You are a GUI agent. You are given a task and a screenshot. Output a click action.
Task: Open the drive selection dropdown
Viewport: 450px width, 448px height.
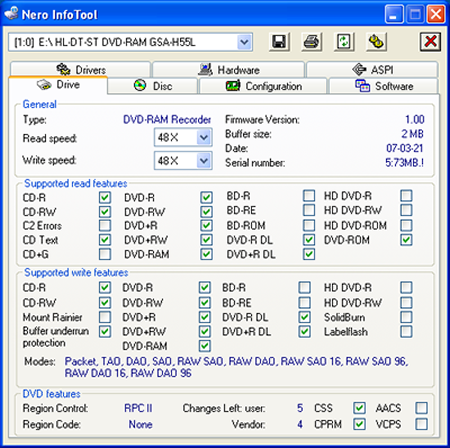[244, 42]
